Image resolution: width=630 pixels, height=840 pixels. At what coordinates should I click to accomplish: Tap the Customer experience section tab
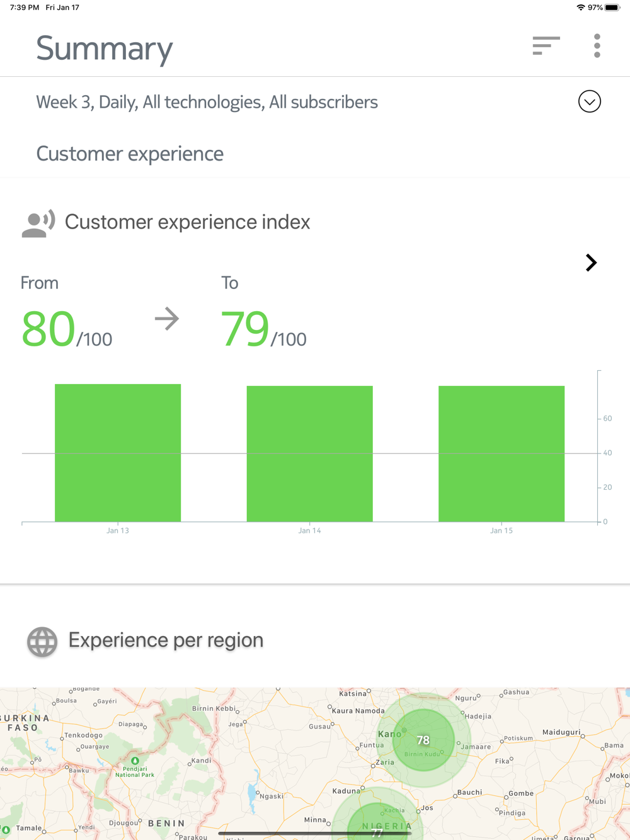[x=130, y=154]
